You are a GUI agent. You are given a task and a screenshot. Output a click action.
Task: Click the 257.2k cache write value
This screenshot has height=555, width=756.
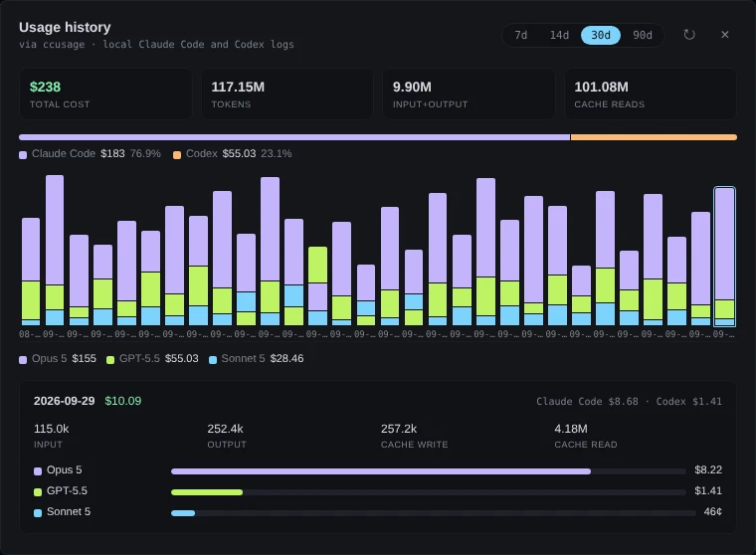[x=399, y=429]
